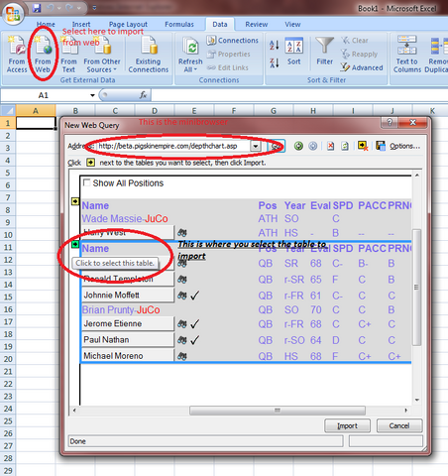Switch to Insert tab
The width and height of the screenshot is (448, 476).
[x=81, y=24]
